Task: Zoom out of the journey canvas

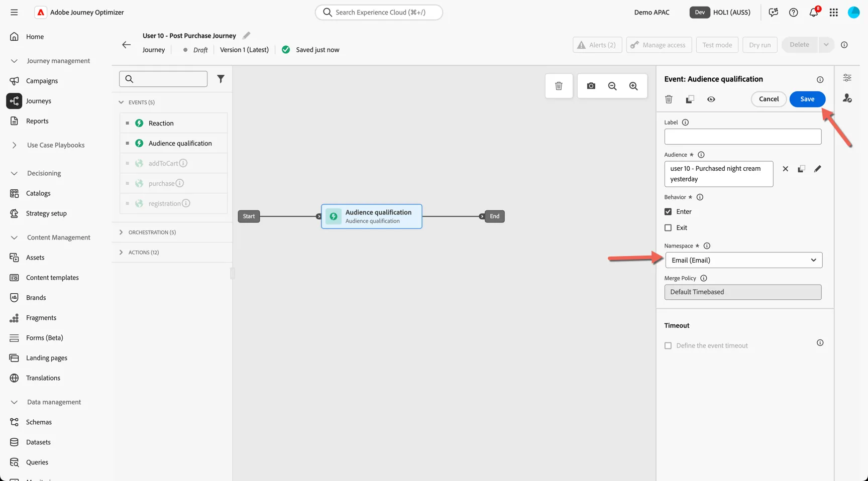Action: point(612,86)
